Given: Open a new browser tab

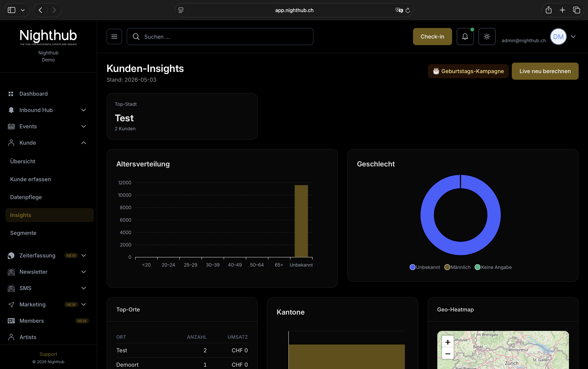Looking at the screenshot, I should coord(562,10).
